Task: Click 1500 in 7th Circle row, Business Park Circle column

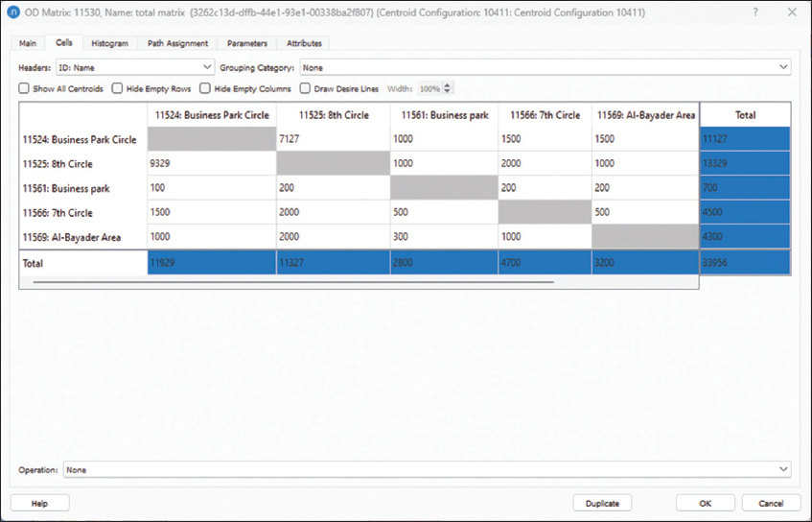Action: [x=212, y=212]
